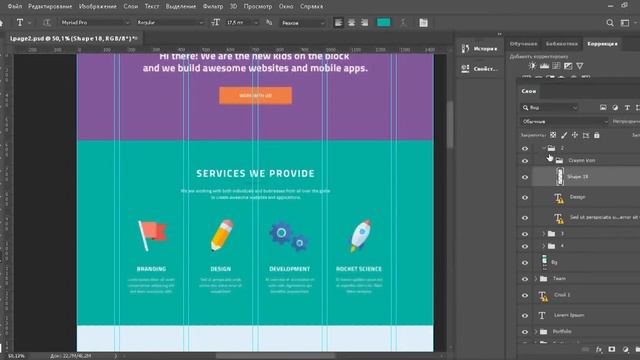The width and height of the screenshot is (640, 360).
Task: Open the Просмотр menu
Action: (258, 6)
